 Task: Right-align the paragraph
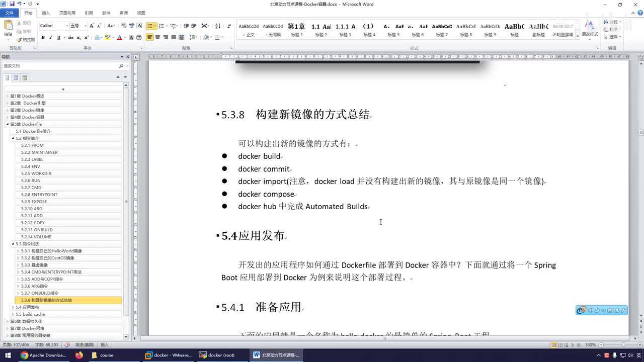(166, 37)
